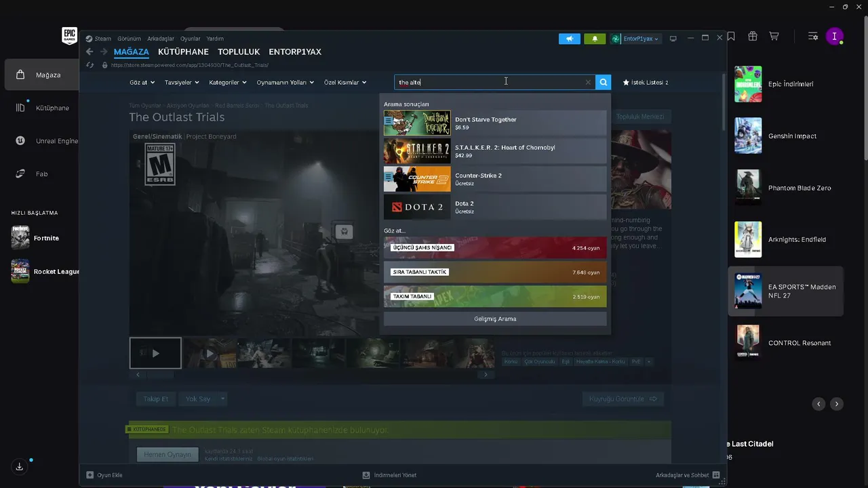Browse the Üçüncü Şahıs Nişancı category
Image resolution: width=868 pixels, height=488 pixels.
[495, 247]
